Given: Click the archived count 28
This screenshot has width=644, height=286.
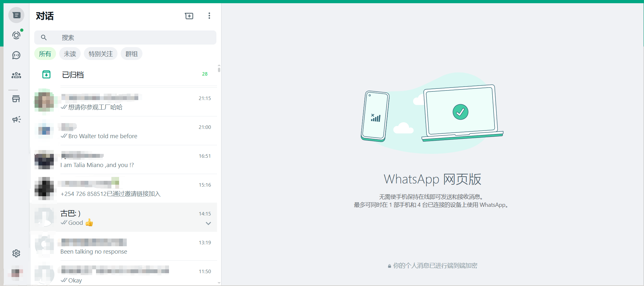Looking at the screenshot, I should (205, 74).
